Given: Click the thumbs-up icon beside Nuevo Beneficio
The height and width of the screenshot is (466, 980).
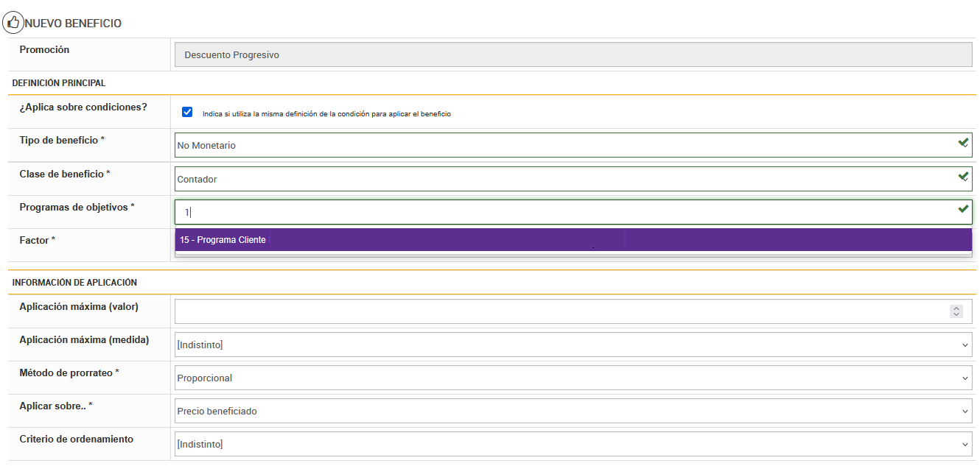Looking at the screenshot, I should tap(13, 23).
